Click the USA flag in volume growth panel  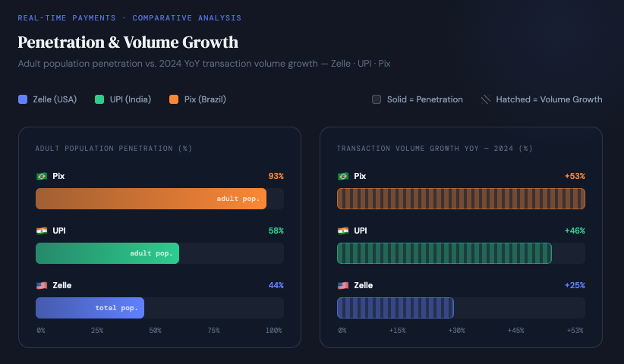coord(343,285)
